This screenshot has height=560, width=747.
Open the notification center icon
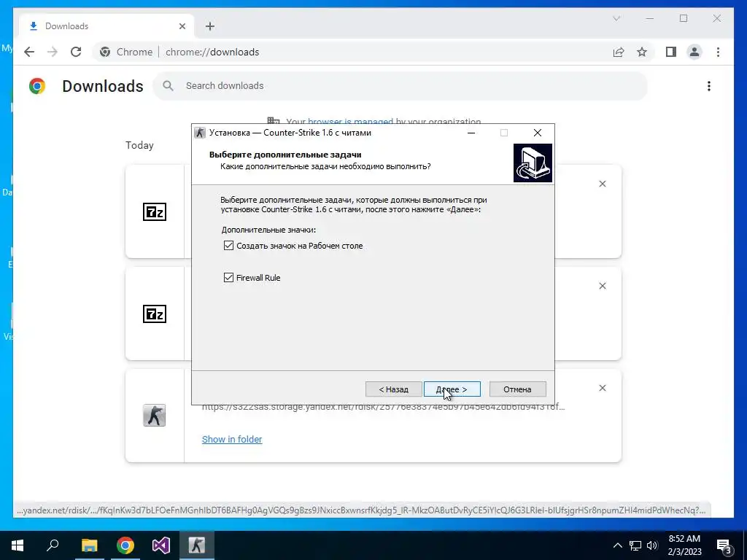pyautogui.click(x=724, y=545)
